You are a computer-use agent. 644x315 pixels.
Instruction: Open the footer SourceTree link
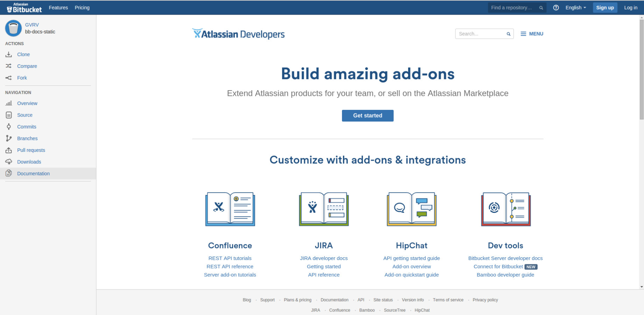(x=394, y=310)
